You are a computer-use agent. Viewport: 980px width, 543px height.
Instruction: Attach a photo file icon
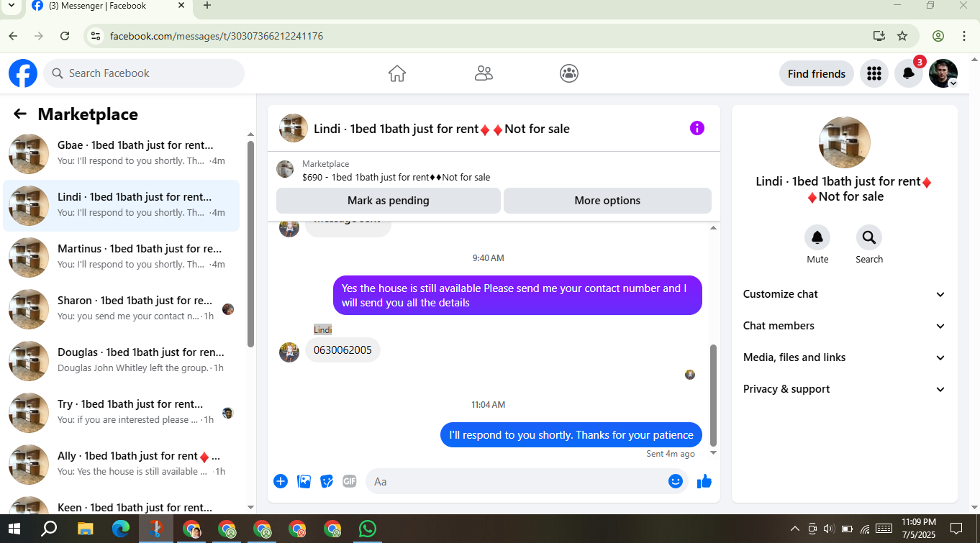304,481
